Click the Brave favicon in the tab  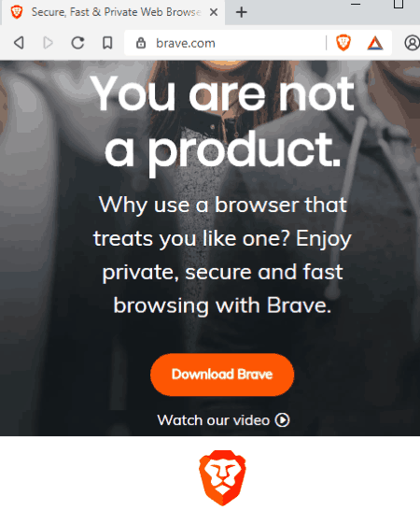tap(16, 12)
